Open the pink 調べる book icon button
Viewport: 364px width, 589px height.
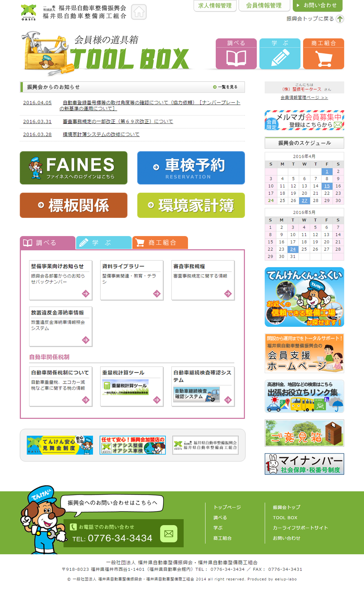pyautogui.click(x=236, y=54)
